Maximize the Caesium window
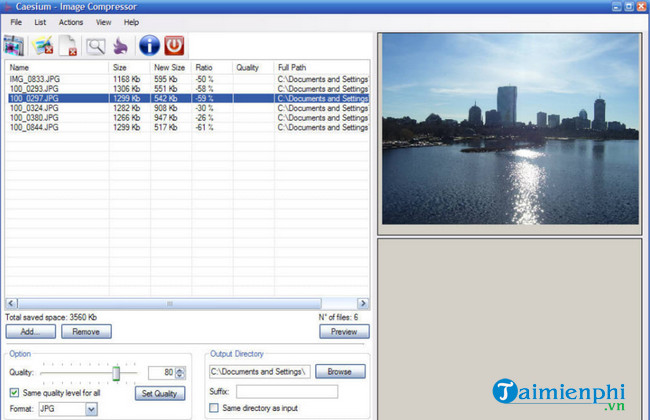The width and height of the screenshot is (650, 420). 629,6
